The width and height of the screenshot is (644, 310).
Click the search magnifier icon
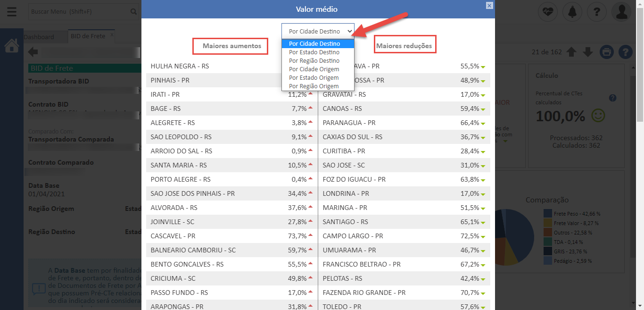(x=133, y=12)
